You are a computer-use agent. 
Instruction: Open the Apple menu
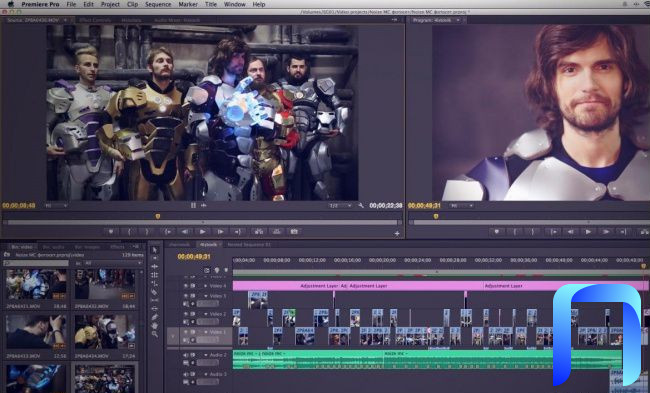11,4
